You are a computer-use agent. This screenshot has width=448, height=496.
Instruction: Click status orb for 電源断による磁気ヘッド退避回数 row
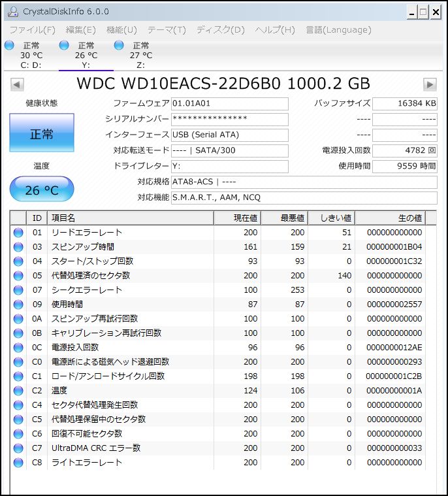(18, 362)
